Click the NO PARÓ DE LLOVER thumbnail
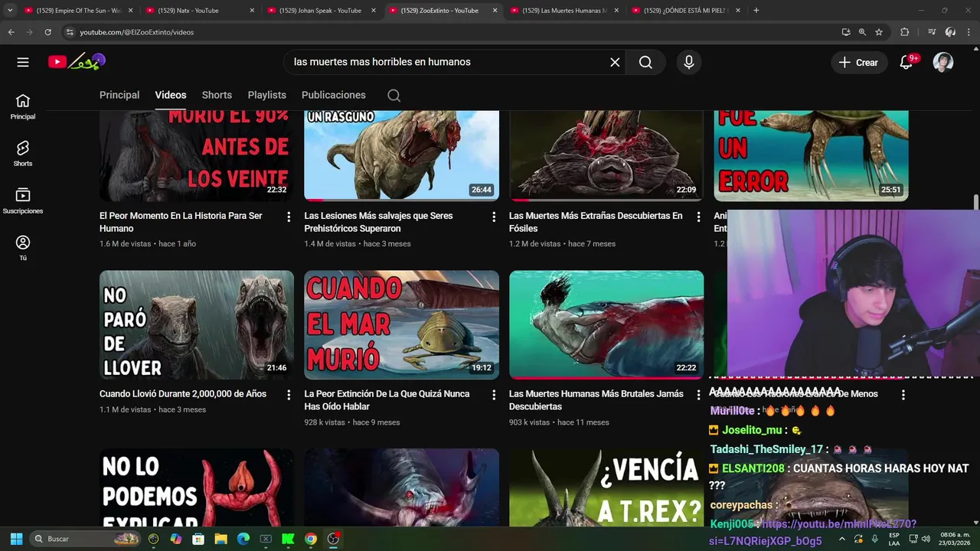 [x=197, y=324]
